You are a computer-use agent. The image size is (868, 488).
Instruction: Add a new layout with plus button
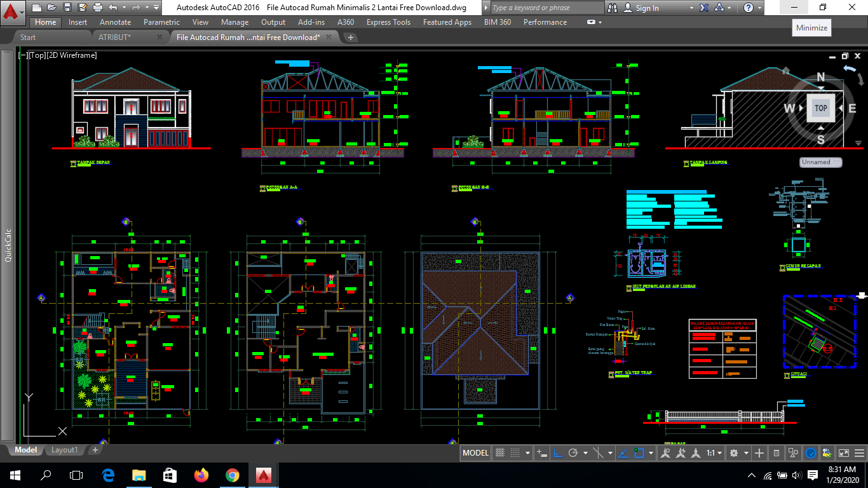[95, 450]
